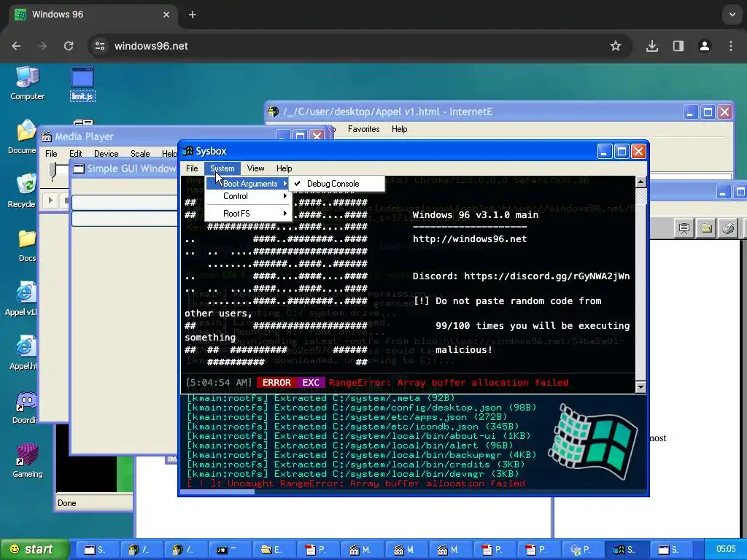Focus the second Simple GUI Window input field
Screen dimensions: 747x560
coord(125,219)
